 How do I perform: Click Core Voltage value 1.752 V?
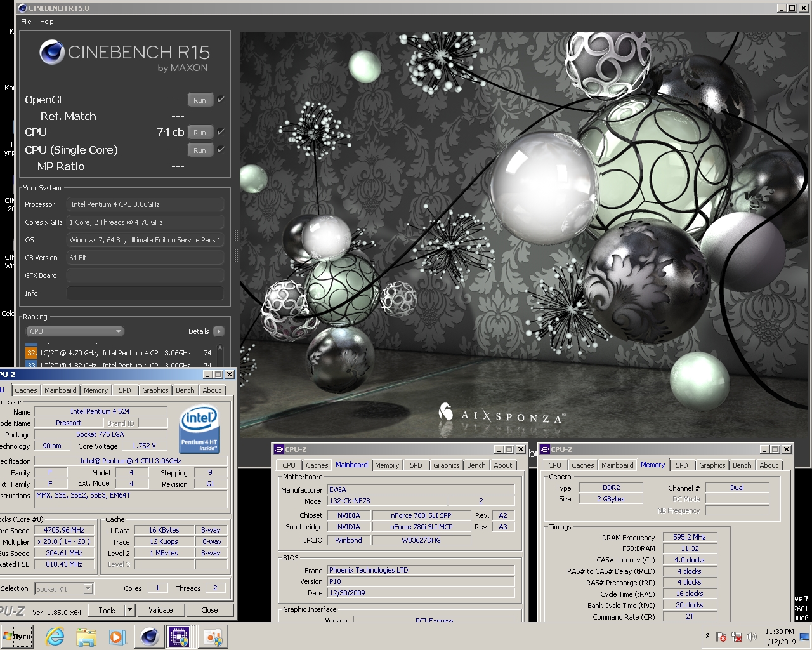[x=144, y=446]
